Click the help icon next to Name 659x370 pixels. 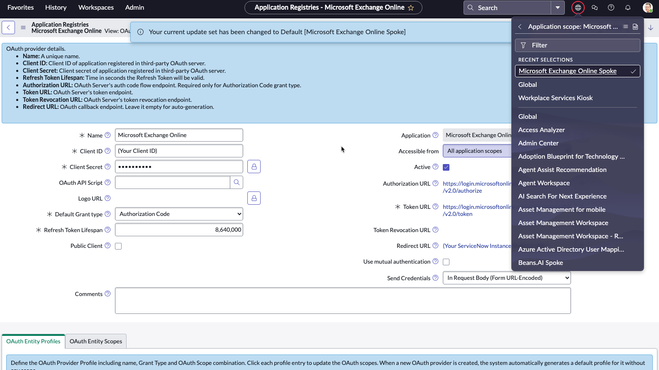[108, 135]
